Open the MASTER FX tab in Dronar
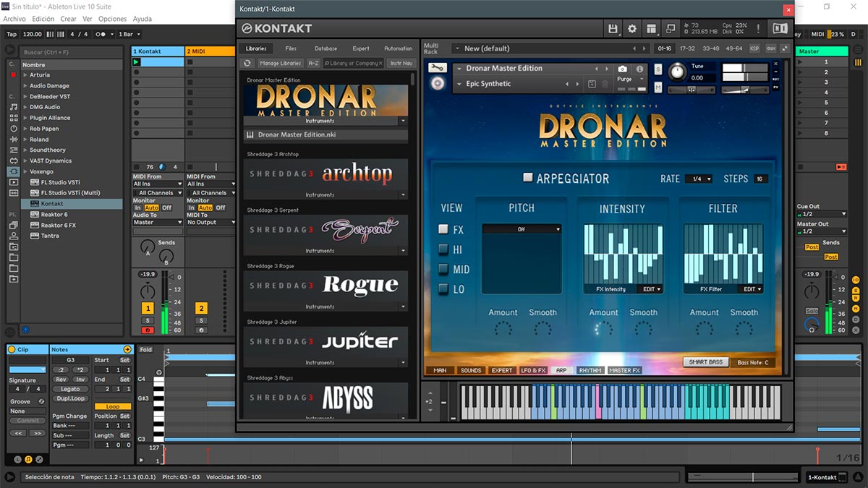Viewport: 868px width, 488px height. [624, 371]
